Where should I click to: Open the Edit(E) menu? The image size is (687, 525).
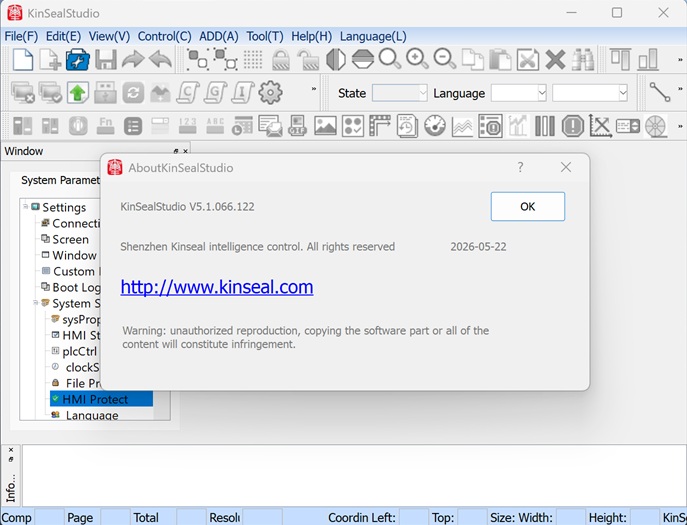(64, 36)
